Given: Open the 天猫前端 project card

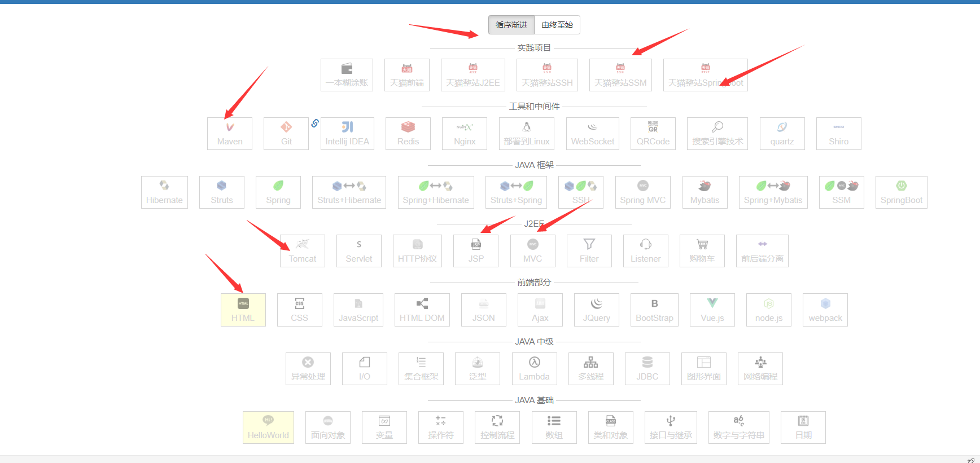Looking at the screenshot, I should 407,75.
